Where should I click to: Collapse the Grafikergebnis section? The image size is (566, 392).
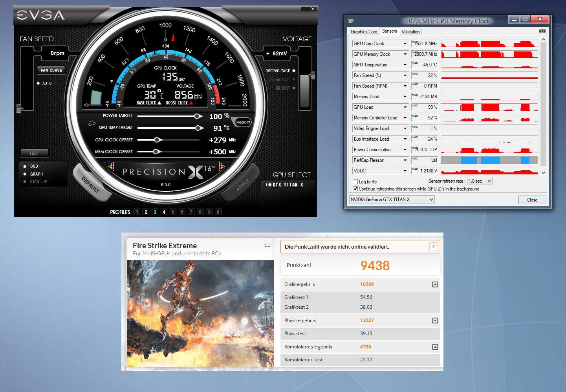(435, 284)
